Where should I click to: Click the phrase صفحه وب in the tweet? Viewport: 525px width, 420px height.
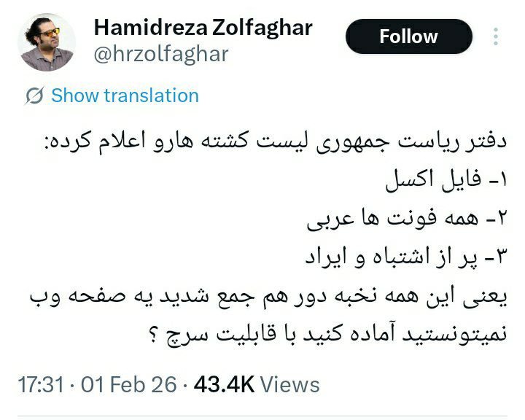tap(78, 297)
